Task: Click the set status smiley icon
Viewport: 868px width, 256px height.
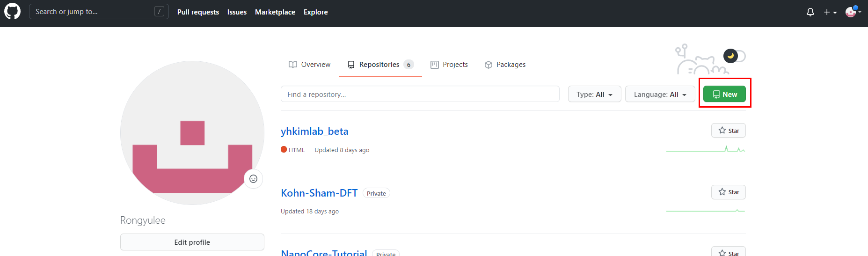Action: [253, 179]
